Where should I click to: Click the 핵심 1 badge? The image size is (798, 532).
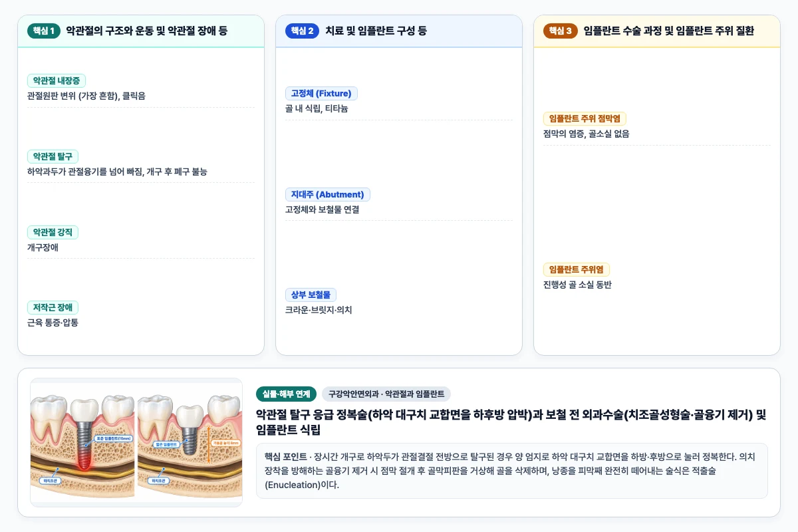[44, 31]
